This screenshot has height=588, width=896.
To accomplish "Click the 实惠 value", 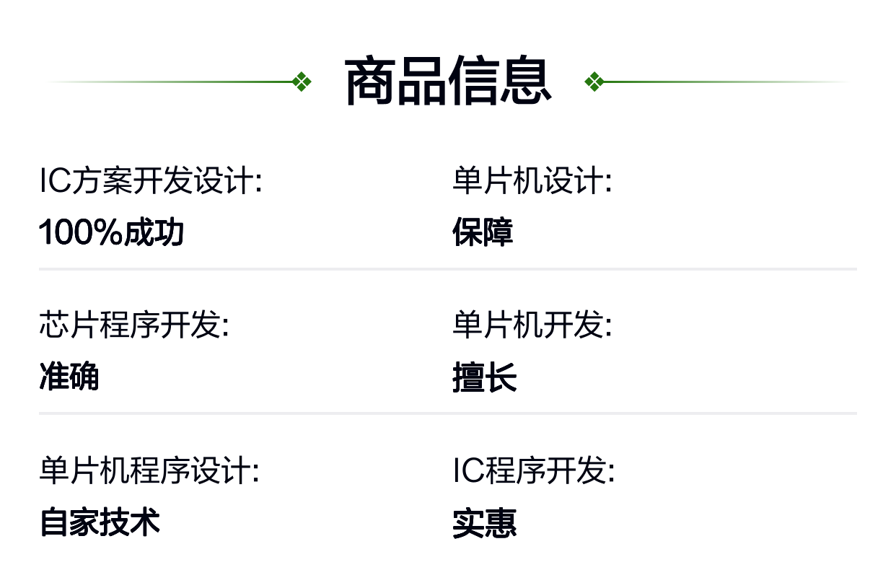I will pos(485,524).
